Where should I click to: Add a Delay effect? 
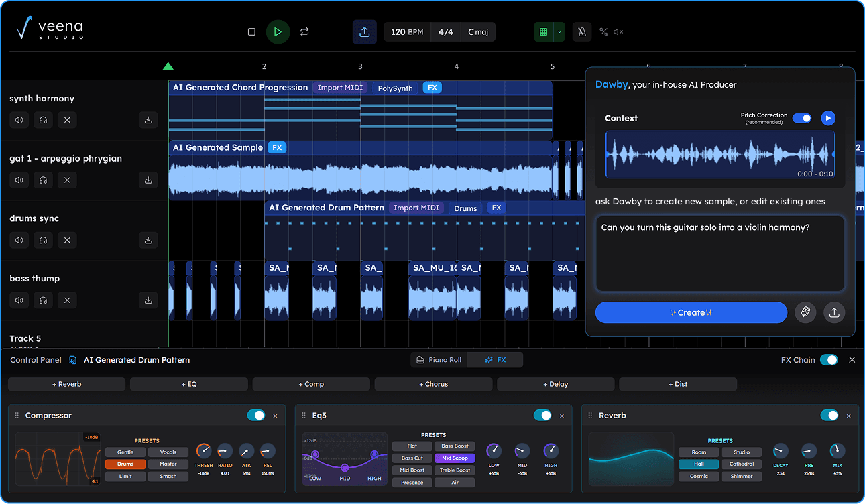[556, 384]
